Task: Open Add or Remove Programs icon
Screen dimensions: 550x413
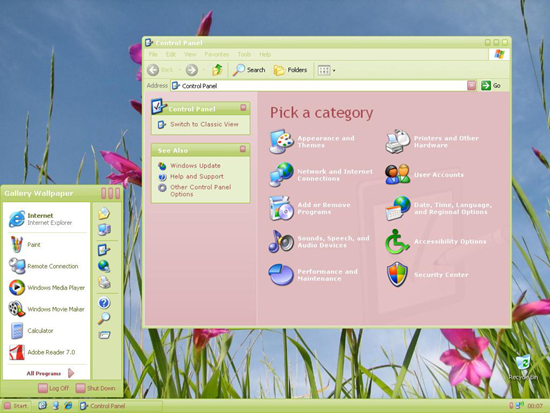Action: coord(281,208)
